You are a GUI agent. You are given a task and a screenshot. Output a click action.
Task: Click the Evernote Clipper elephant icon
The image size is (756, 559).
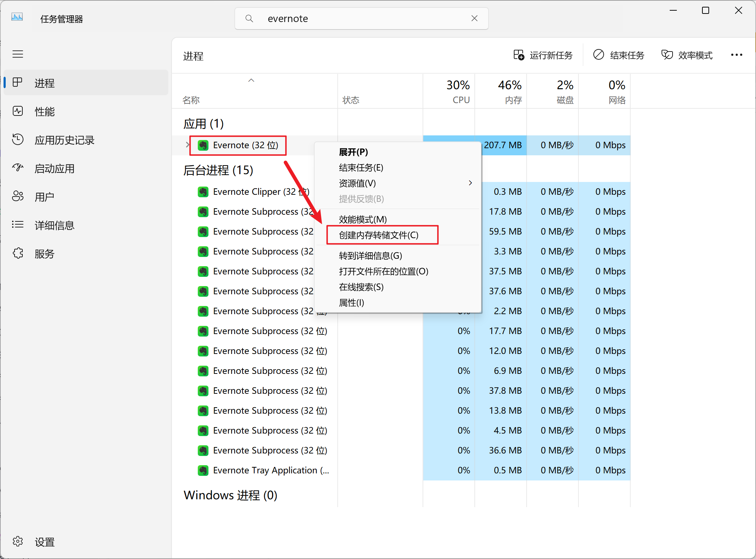pos(203,192)
